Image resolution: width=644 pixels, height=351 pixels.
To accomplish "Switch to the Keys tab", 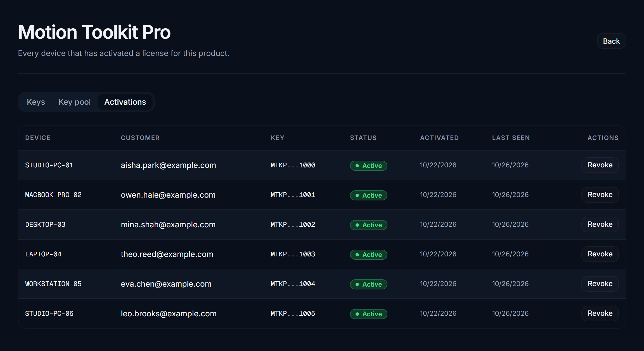I will pyautogui.click(x=36, y=102).
